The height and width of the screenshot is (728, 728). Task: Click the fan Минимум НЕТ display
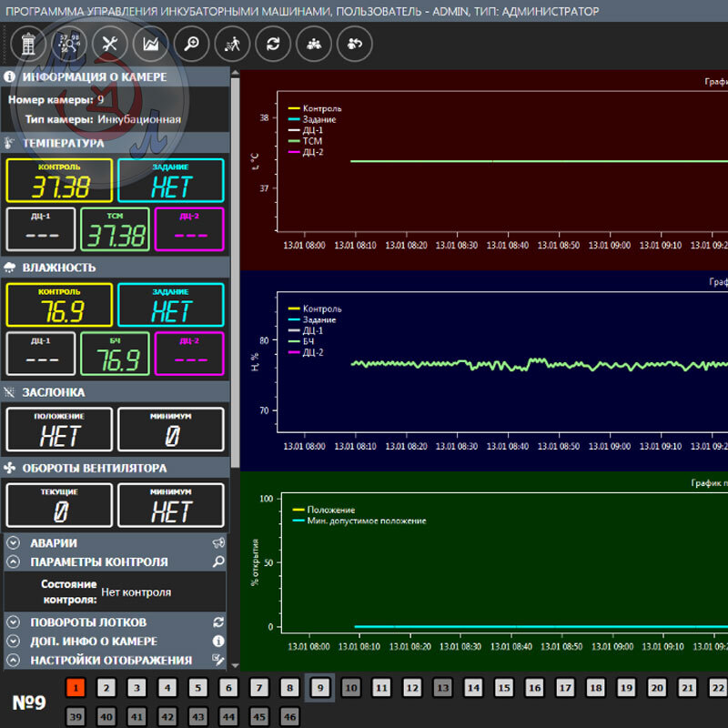(171, 505)
